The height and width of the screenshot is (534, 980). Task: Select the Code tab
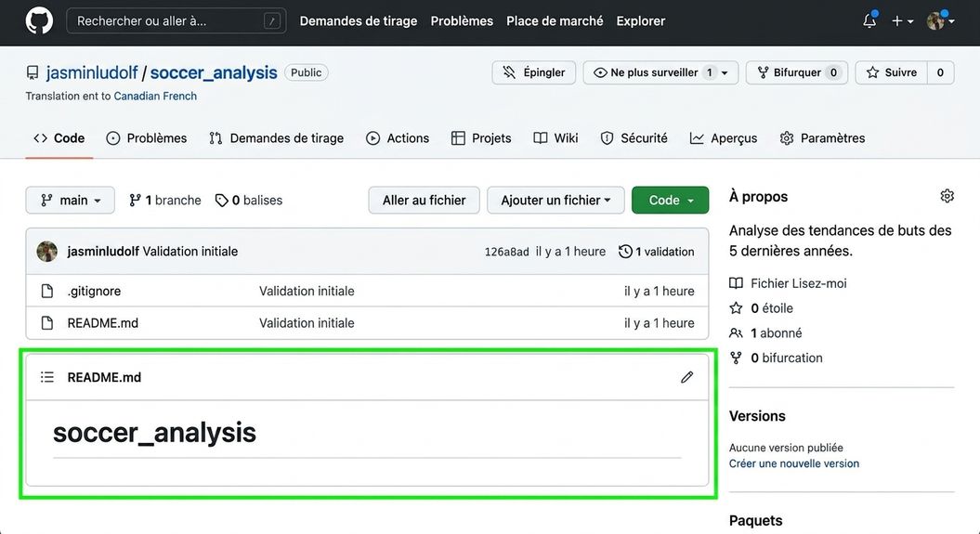(x=59, y=138)
